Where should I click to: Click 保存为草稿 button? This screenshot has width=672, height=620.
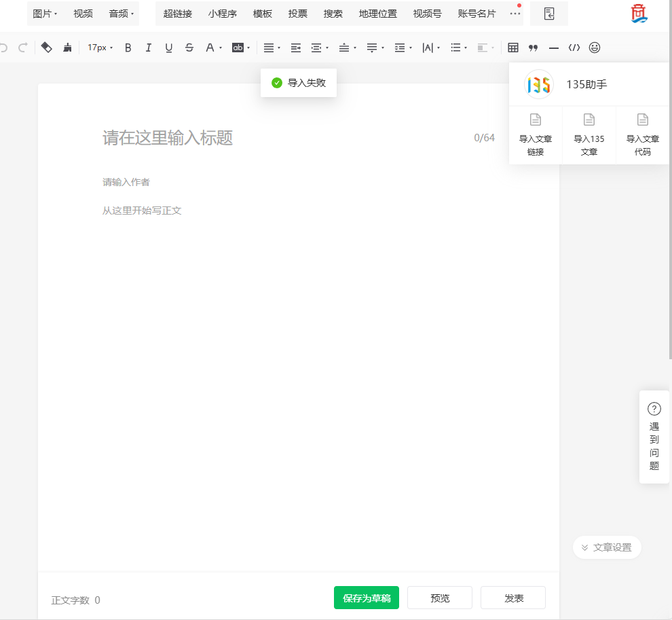coord(367,598)
